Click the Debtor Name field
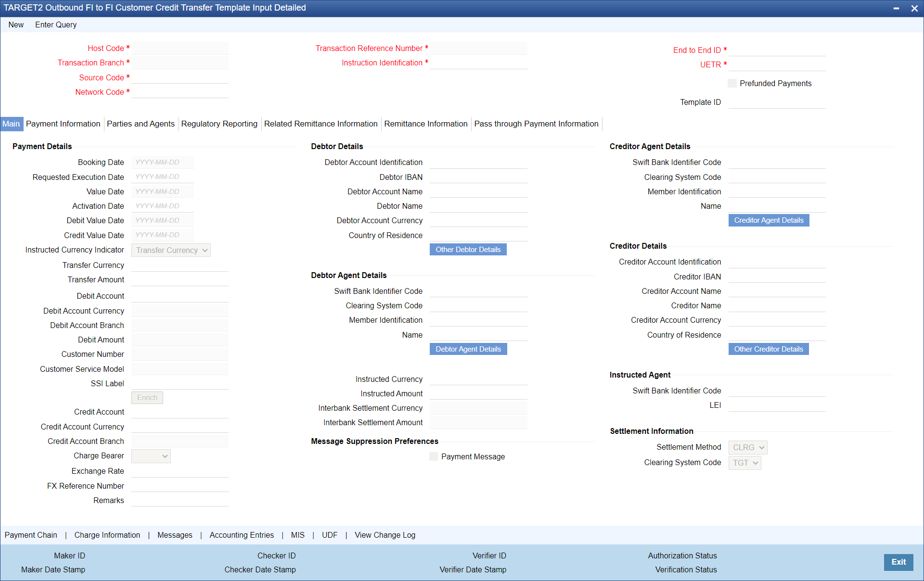 click(478, 206)
